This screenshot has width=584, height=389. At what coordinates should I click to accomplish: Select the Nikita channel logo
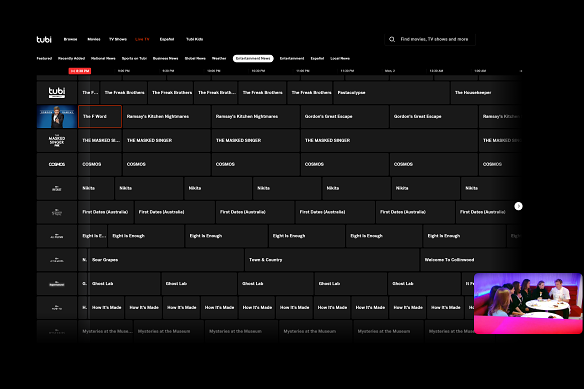click(x=57, y=188)
